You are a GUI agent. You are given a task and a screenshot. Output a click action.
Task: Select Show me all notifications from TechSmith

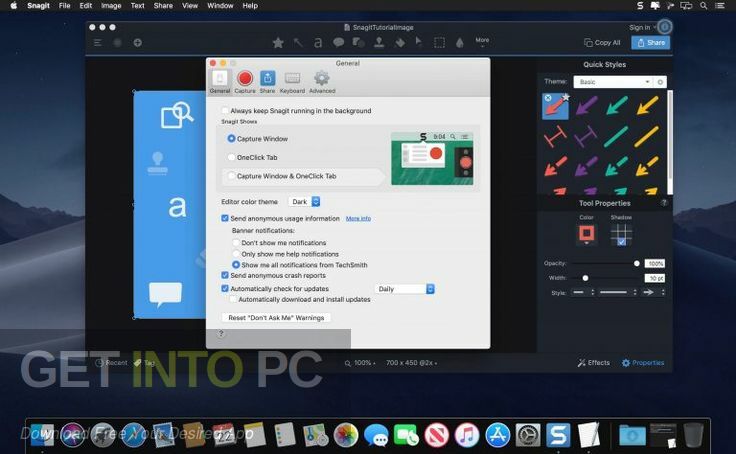click(x=236, y=265)
